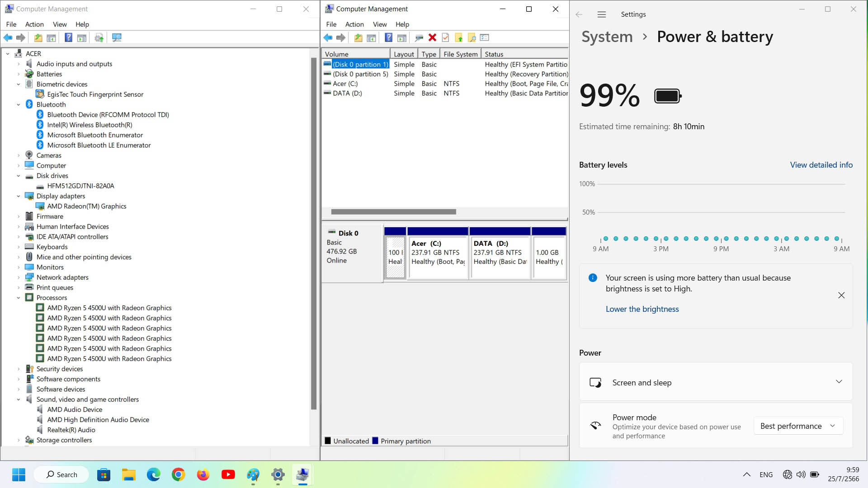Expand the Storage controllers node
The image size is (868, 488).
(x=19, y=440)
